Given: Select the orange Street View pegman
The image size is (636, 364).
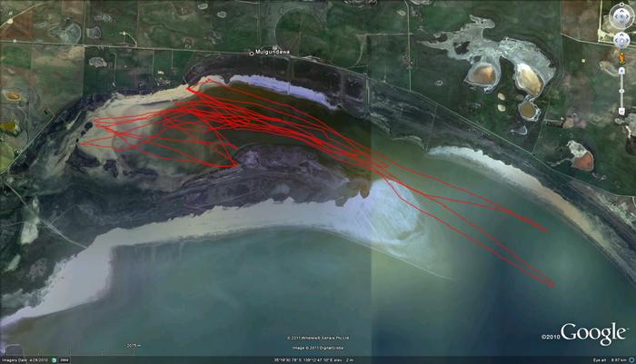Looking at the screenshot, I should click(621, 57).
